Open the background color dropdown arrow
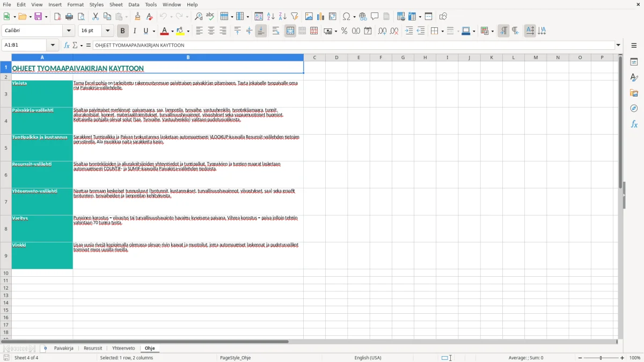The image size is (644, 362). pos(188,31)
